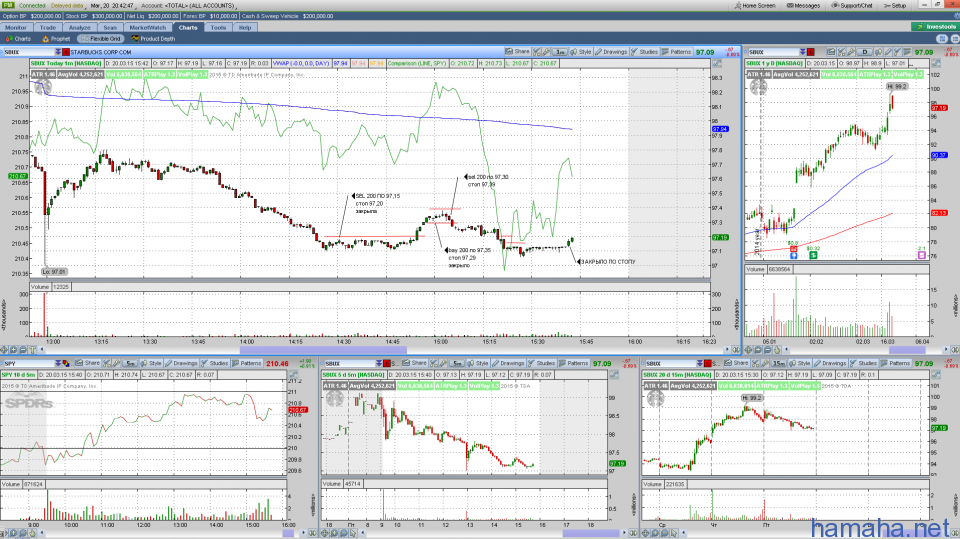The width and height of the screenshot is (960, 539).
Task: Open Messages
Action: 803,6
